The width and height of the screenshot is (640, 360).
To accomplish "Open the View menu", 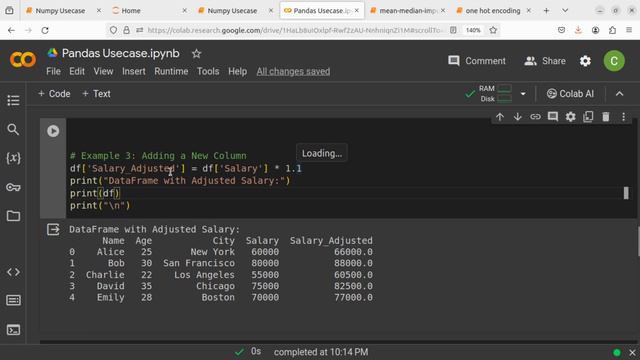I will click(103, 71).
